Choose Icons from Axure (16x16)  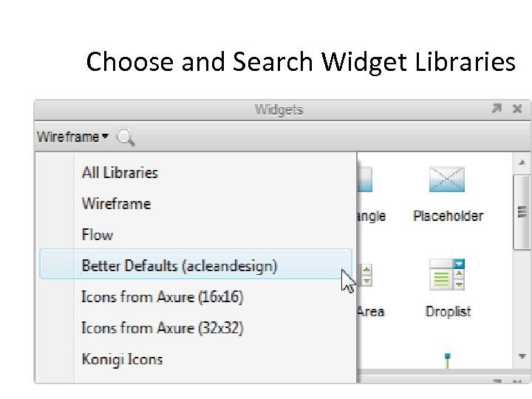[x=162, y=297]
